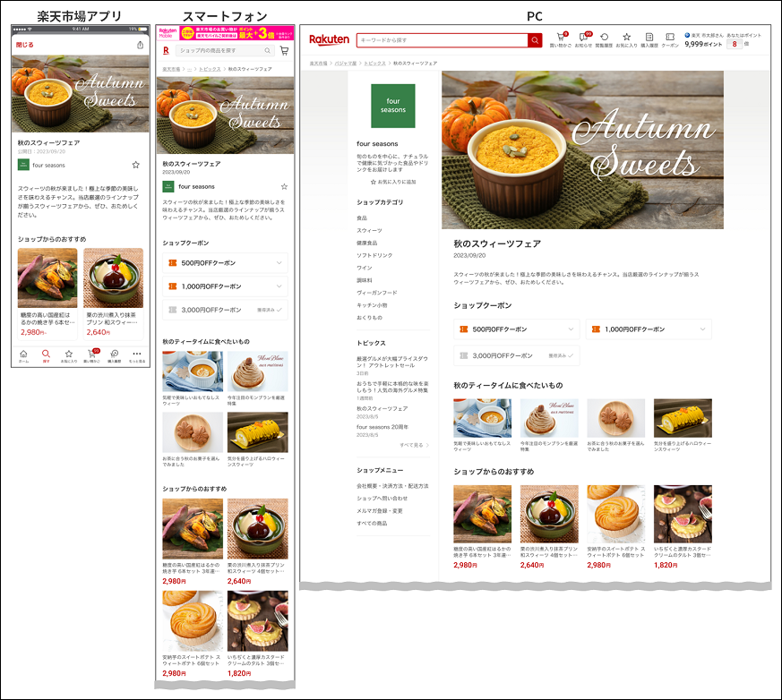Expand the 1,000円OFFクーポン on PC view
The height and width of the screenshot is (700, 782).
point(649,329)
